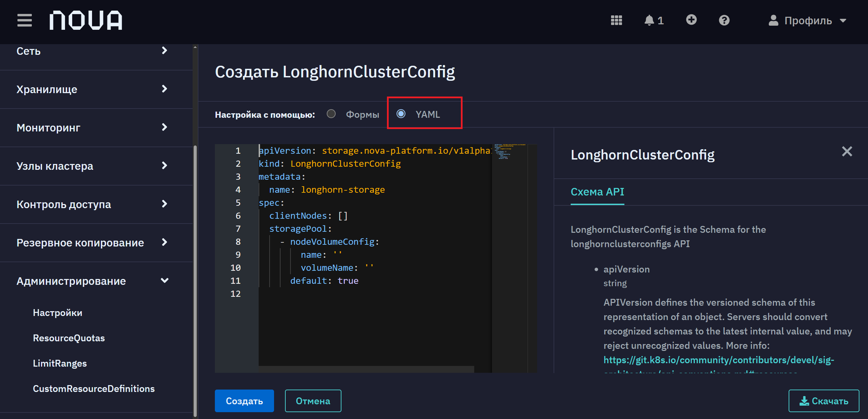
Task: Expand the Узлы кластера section
Action: click(x=96, y=166)
